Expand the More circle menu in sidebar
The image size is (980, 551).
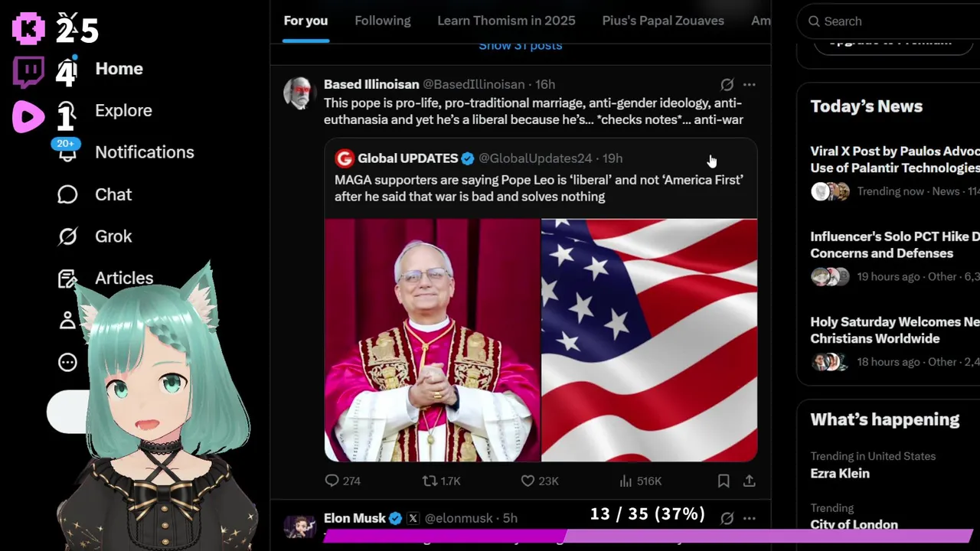[67, 363]
